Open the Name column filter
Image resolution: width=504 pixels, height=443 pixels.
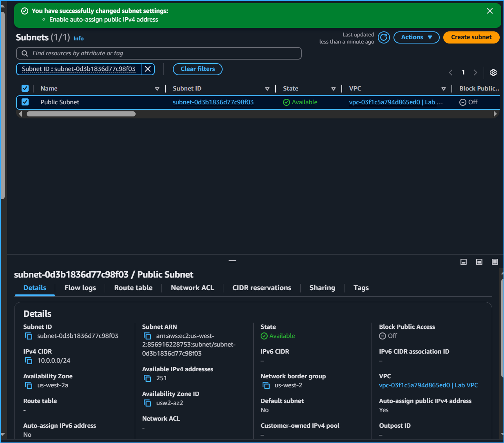157,89
